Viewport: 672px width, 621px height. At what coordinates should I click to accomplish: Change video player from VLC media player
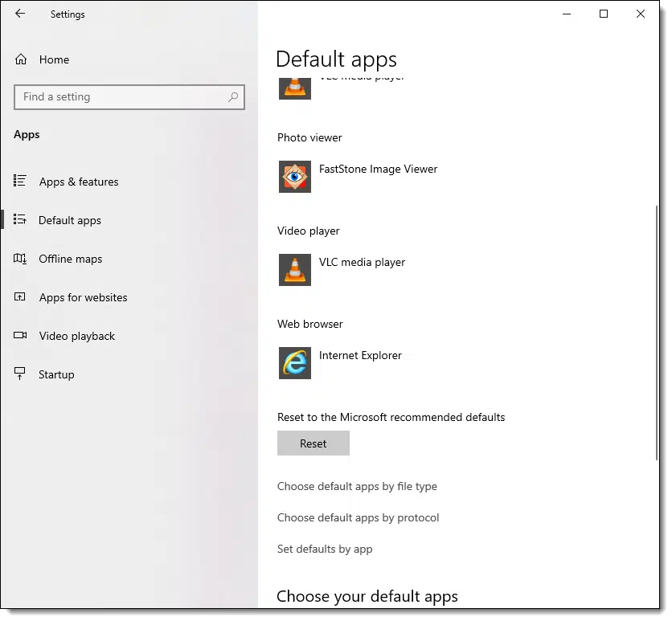point(362,262)
